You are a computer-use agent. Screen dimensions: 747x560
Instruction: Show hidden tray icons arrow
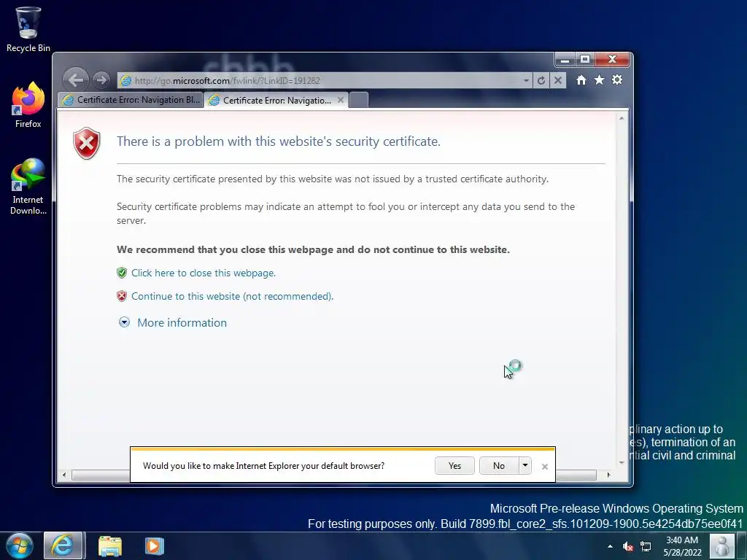coord(611,546)
